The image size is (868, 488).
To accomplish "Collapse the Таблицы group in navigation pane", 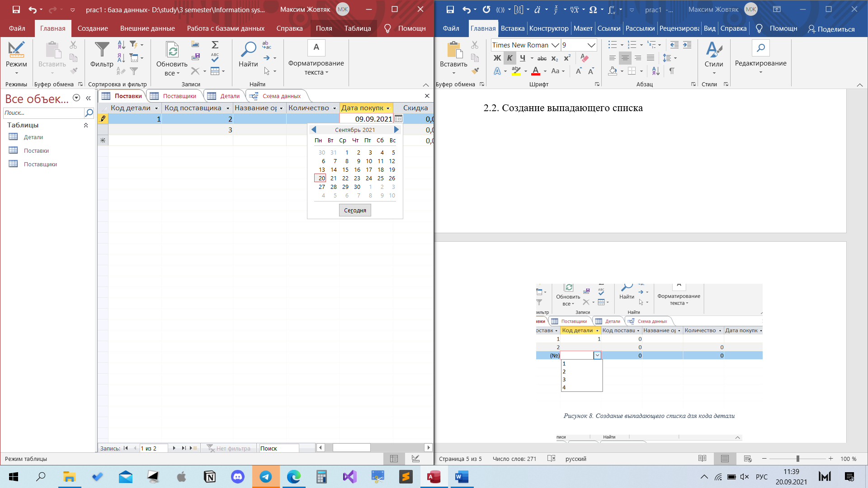I will (86, 125).
